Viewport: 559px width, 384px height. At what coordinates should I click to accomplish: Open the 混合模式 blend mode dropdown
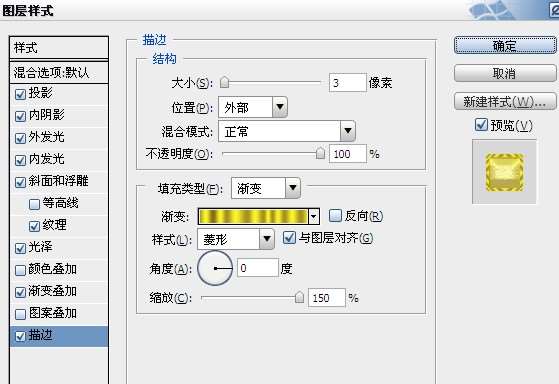click(x=287, y=131)
